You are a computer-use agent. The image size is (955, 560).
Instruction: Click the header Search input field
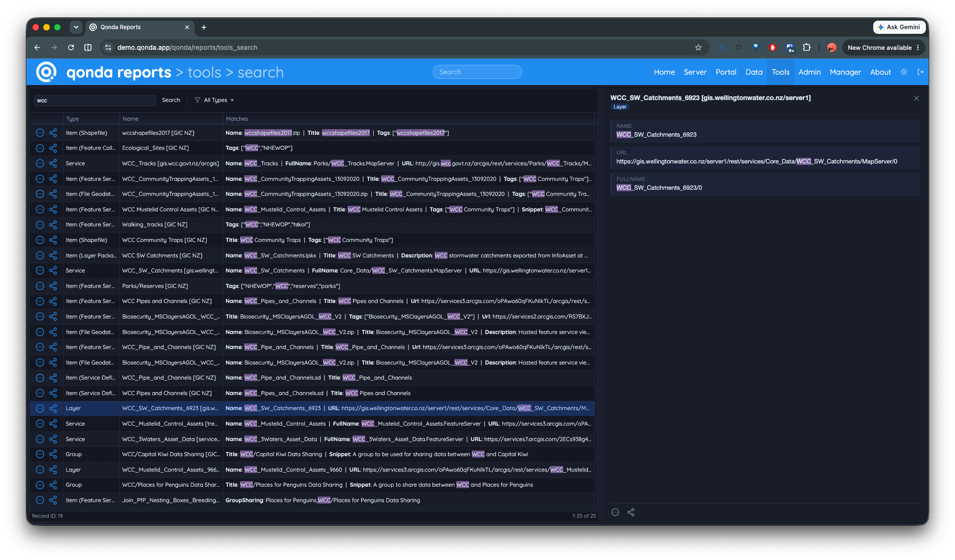[477, 72]
